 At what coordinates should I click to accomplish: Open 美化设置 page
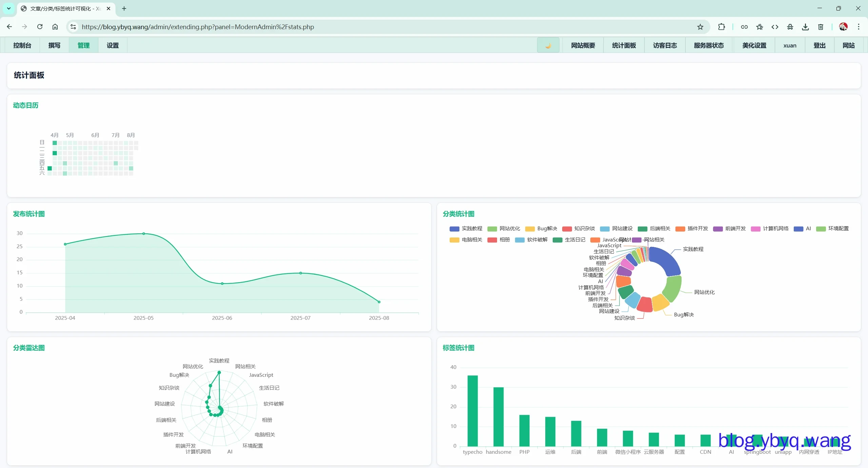tap(754, 45)
